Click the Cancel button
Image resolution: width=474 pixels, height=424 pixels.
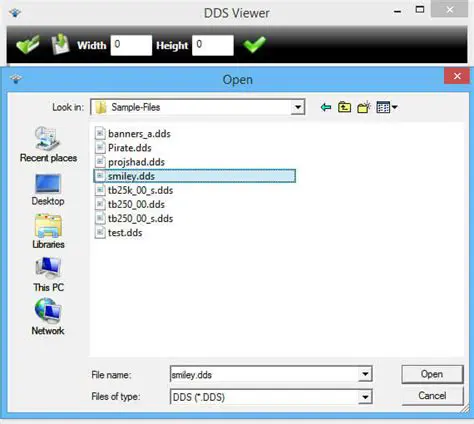[x=432, y=396]
